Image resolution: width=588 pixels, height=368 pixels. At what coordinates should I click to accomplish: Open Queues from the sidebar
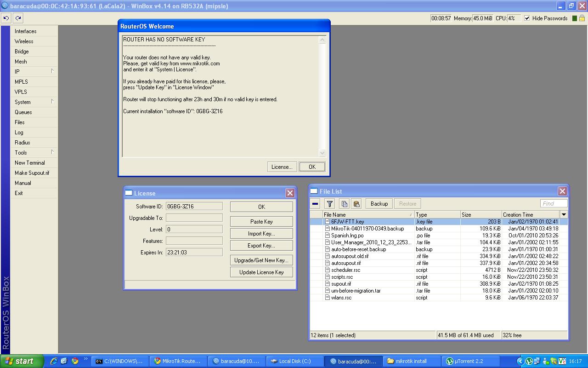pos(34,112)
